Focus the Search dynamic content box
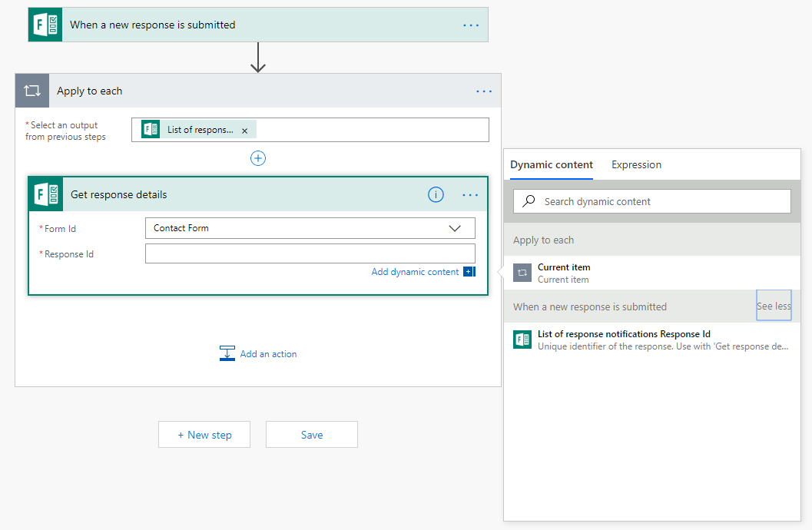The image size is (812, 530). coord(652,201)
